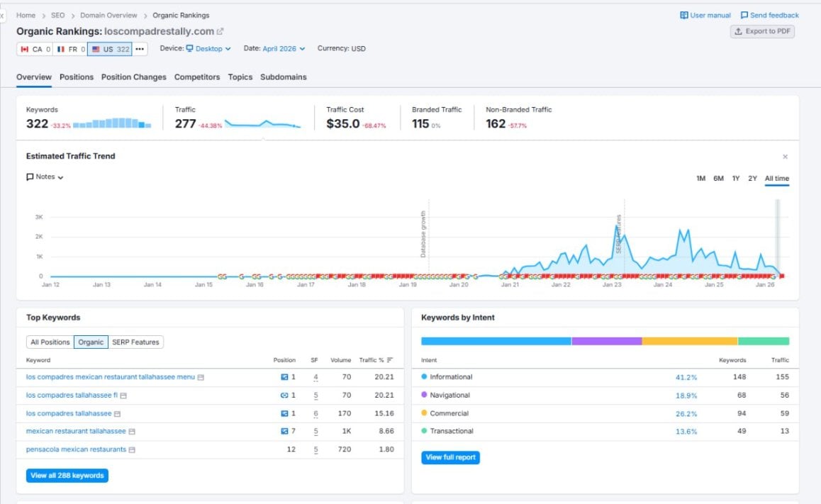Click the Keywords bar mini chart
821x504 pixels.
point(112,123)
